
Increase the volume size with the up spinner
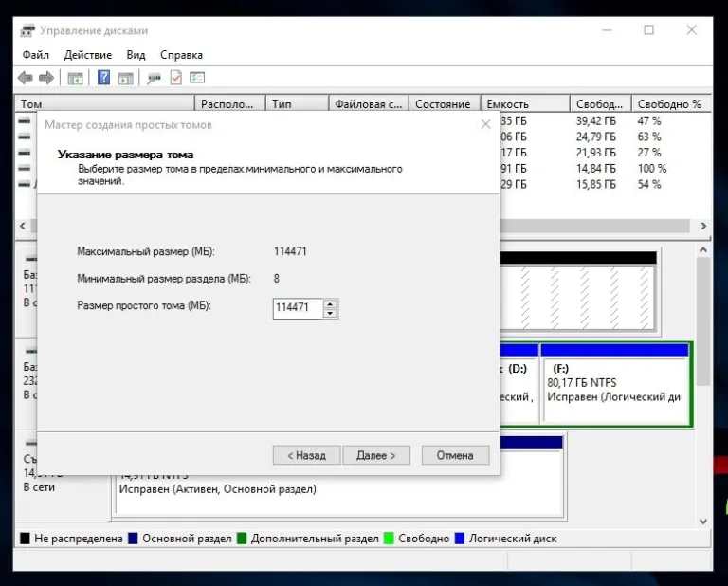[330, 304]
